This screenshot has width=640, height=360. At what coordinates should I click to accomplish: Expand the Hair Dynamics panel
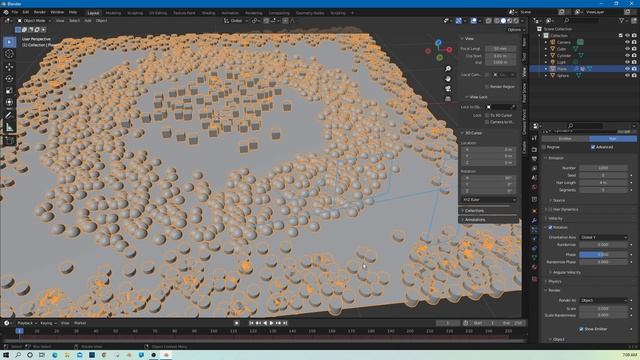[x=565, y=209]
